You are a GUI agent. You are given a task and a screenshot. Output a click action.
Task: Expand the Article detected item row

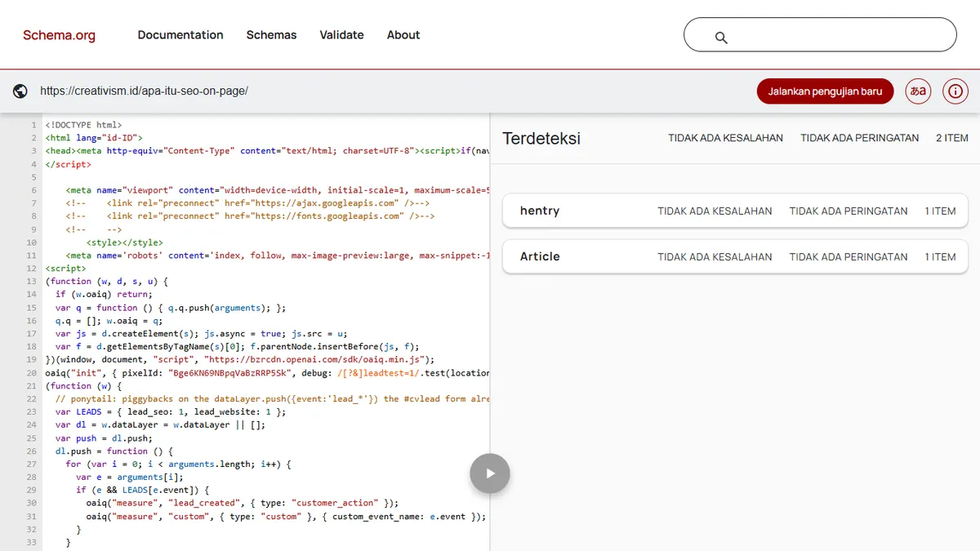735,256
